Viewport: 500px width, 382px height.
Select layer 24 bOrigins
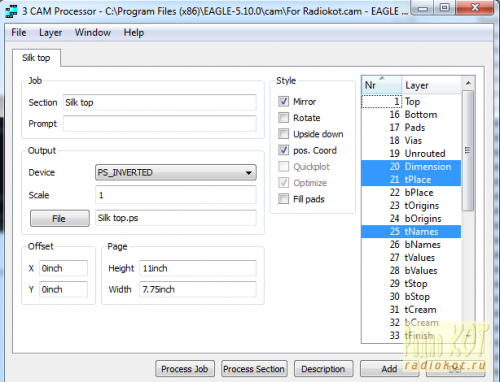pyautogui.click(x=411, y=218)
